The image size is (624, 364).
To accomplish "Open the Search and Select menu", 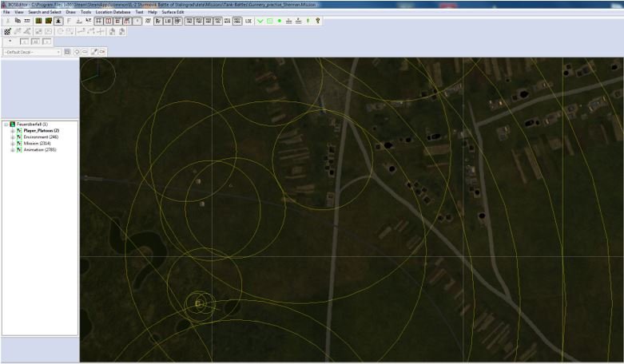I will click(45, 12).
